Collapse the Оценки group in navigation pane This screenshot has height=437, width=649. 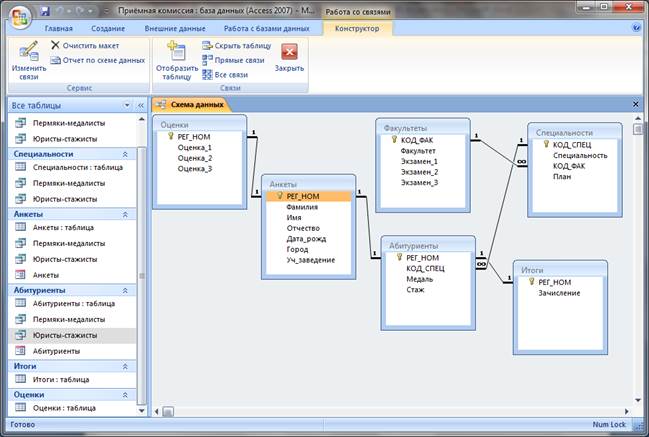click(x=125, y=395)
